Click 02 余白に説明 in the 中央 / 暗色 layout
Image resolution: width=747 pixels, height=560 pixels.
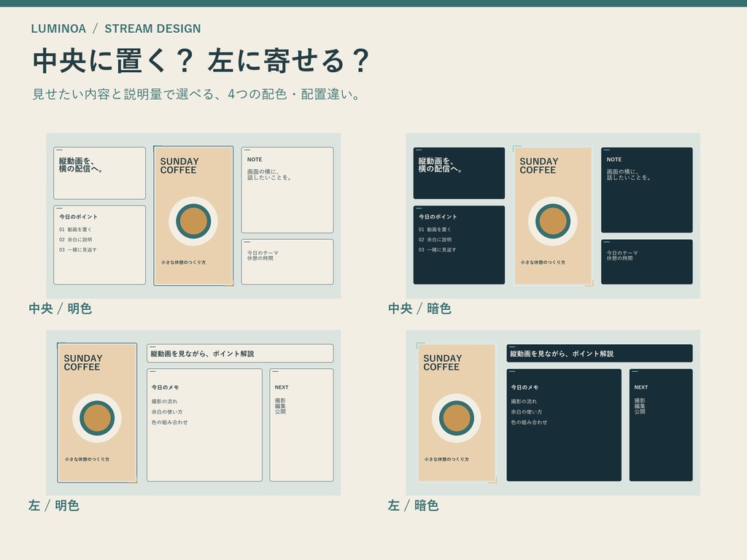coord(435,239)
